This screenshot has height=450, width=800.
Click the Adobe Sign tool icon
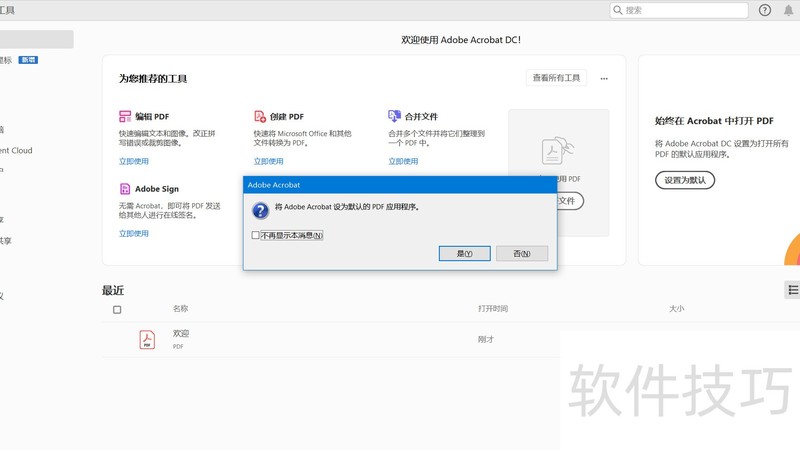tap(125, 189)
